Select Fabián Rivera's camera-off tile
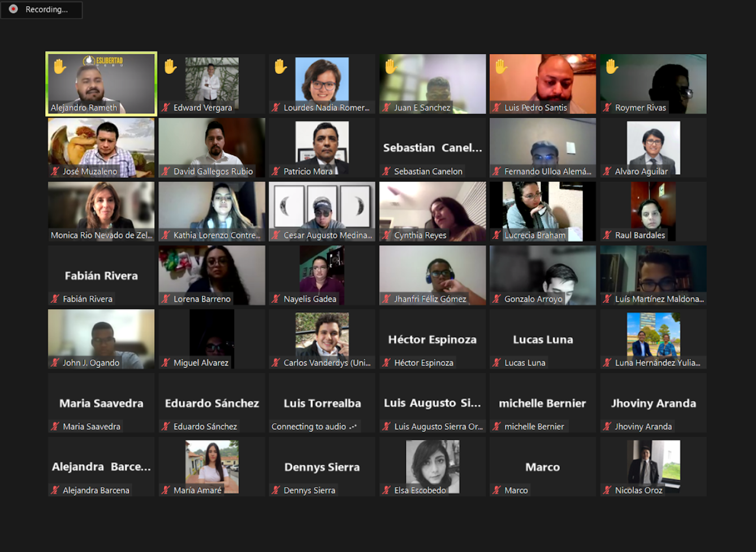The image size is (756, 552). pos(101,275)
